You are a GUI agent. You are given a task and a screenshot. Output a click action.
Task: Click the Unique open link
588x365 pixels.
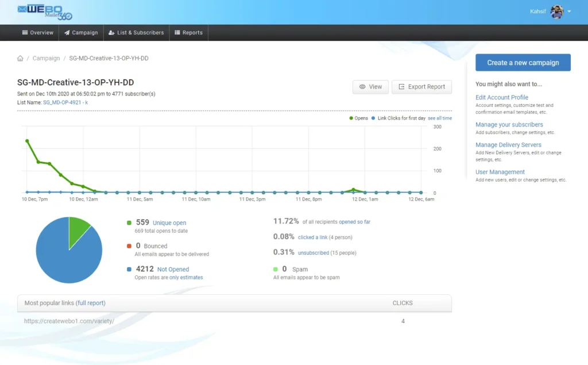pyautogui.click(x=169, y=223)
